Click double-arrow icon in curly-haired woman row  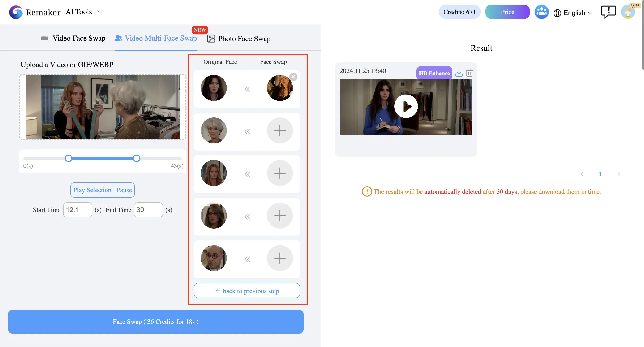(247, 174)
